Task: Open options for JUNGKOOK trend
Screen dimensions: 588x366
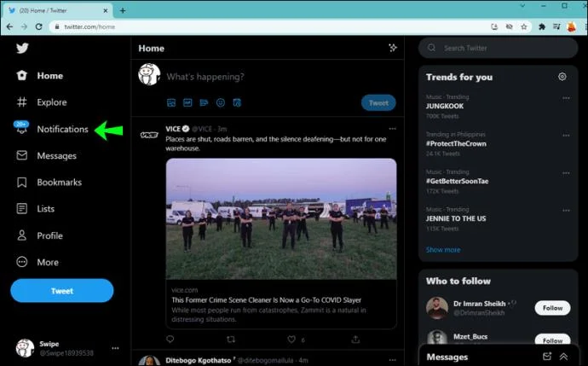Action: point(566,98)
